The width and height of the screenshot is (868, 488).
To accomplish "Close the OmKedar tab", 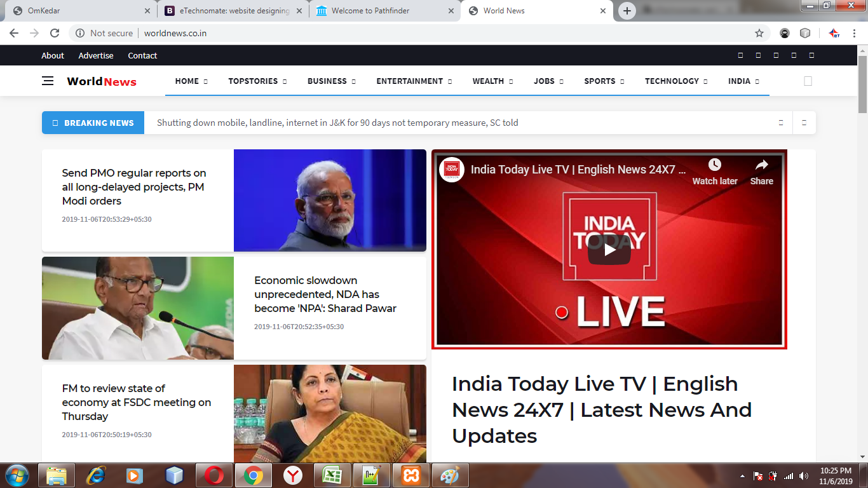I will [147, 11].
